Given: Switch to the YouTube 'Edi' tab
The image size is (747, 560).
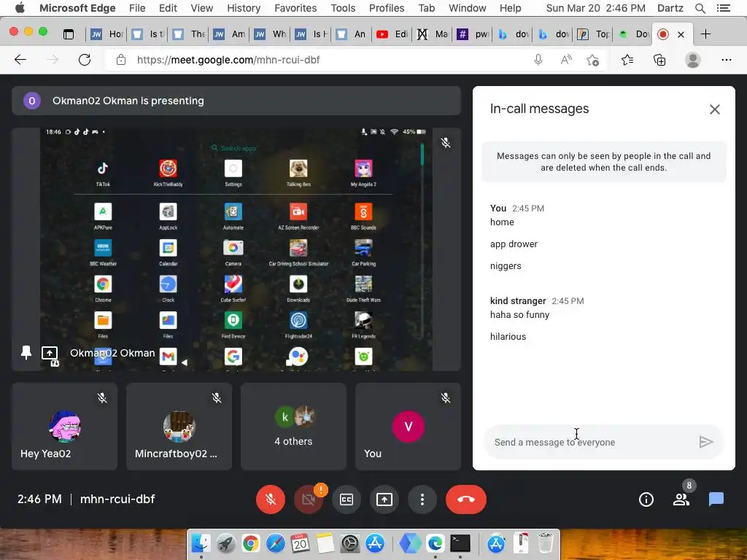Looking at the screenshot, I should [x=392, y=34].
